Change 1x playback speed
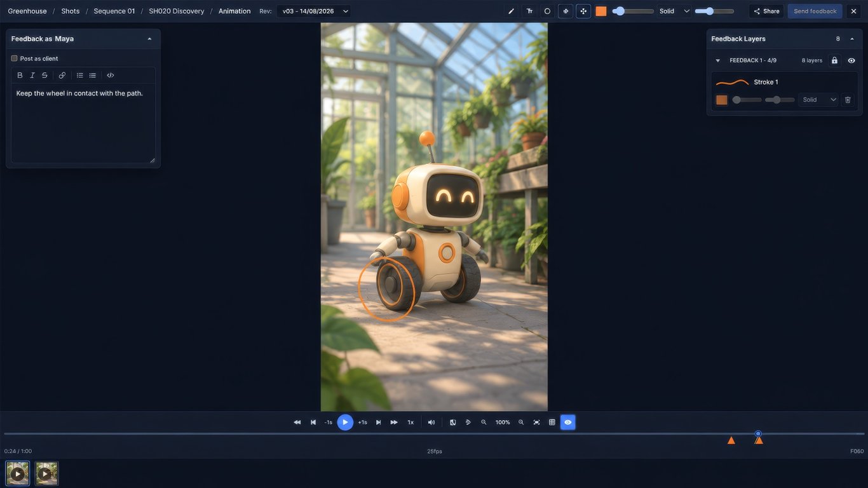This screenshot has height=488, width=868. tap(410, 422)
